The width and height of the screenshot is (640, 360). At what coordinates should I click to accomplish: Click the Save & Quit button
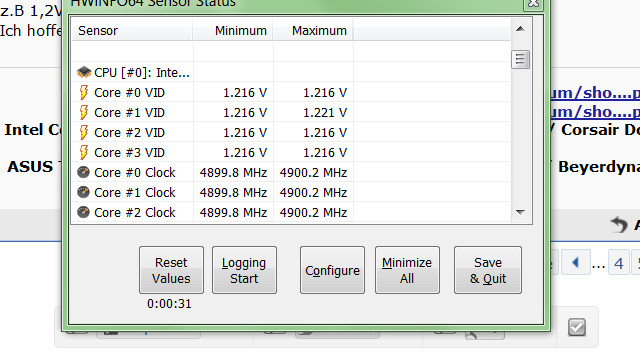click(x=488, y=270)
